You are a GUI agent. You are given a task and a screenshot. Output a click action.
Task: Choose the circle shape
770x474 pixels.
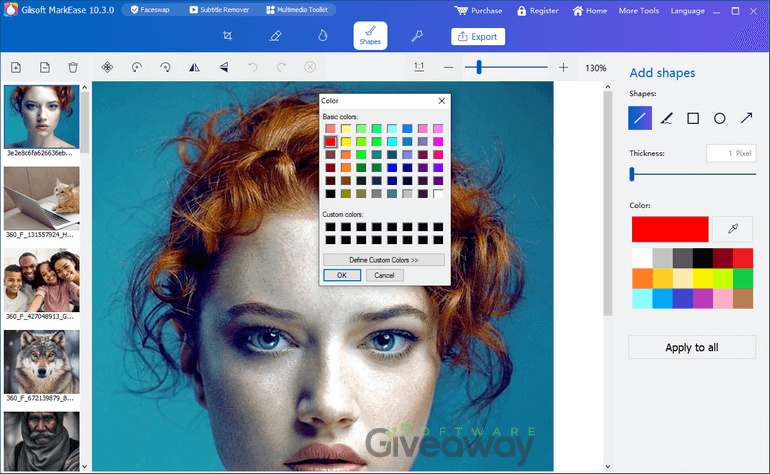(719, 118)
